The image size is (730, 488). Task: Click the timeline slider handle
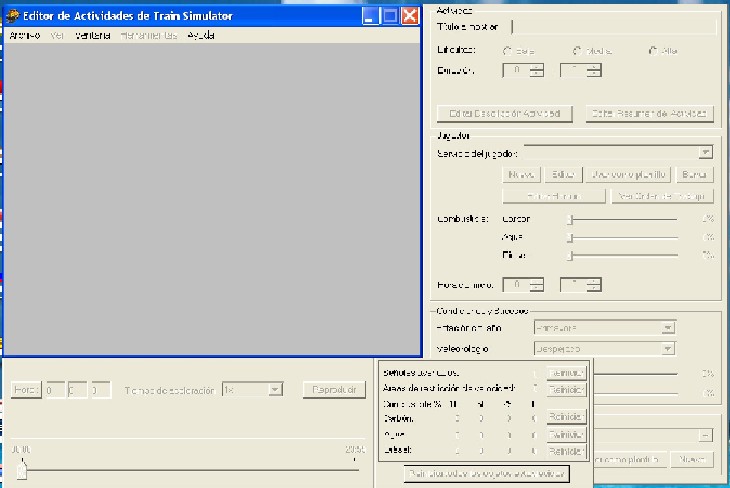pyautogui.click(x=21, y=470)
